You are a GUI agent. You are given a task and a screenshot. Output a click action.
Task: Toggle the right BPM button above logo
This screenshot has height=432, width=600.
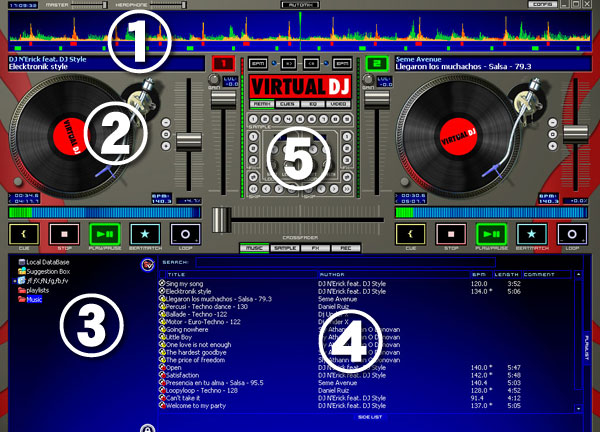(x=342, y=64)
